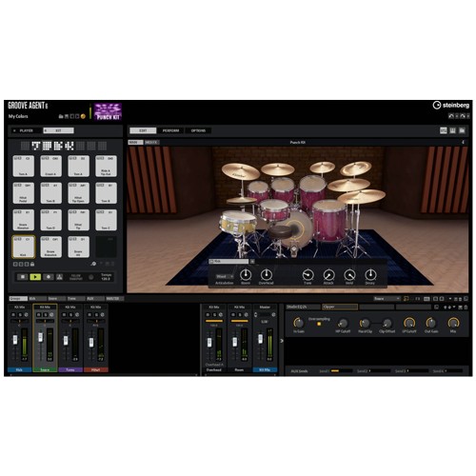Select the Clipper effect slot

click(340, 307)
